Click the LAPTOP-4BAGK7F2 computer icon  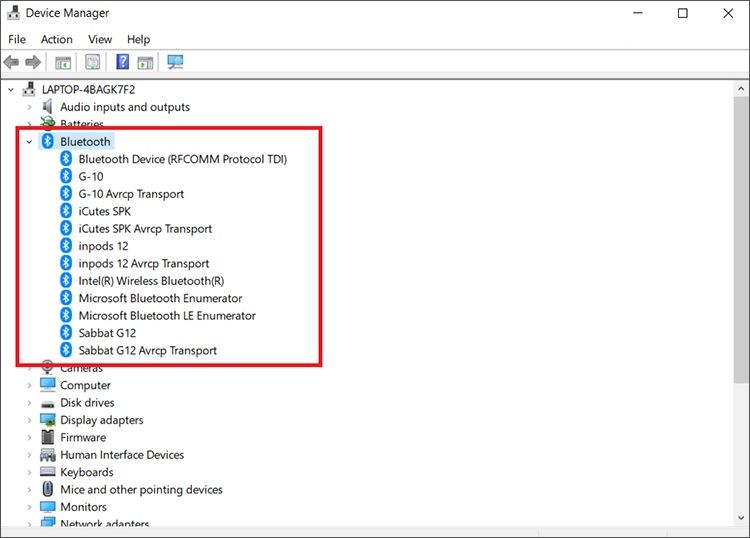(x=29, y=89)
